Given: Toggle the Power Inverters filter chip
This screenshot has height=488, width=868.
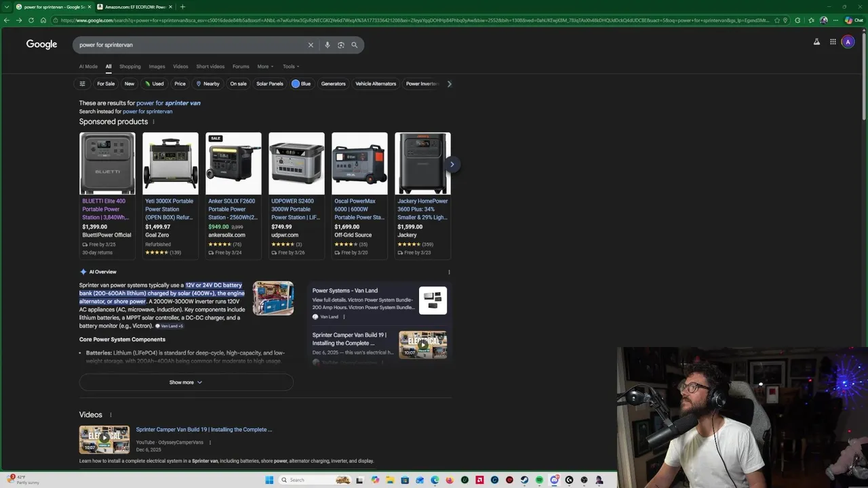Looking at the screenshot, I should point(422,84).
